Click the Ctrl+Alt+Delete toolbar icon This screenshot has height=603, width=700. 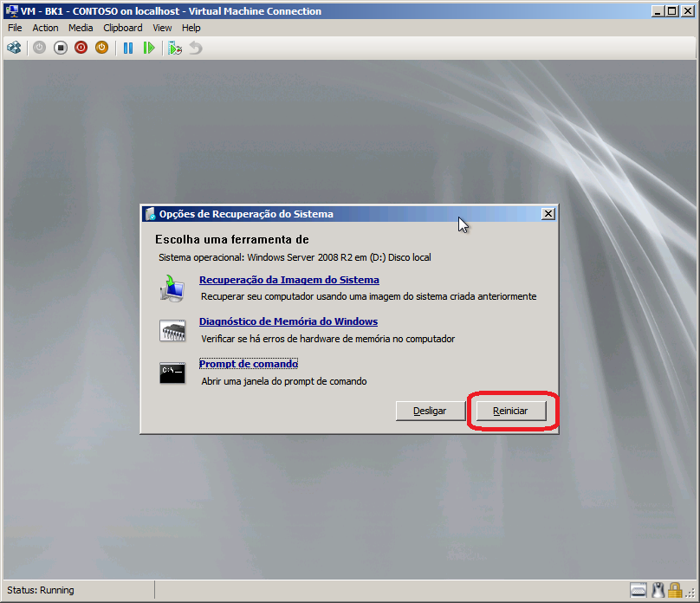(x=14, y=48)
